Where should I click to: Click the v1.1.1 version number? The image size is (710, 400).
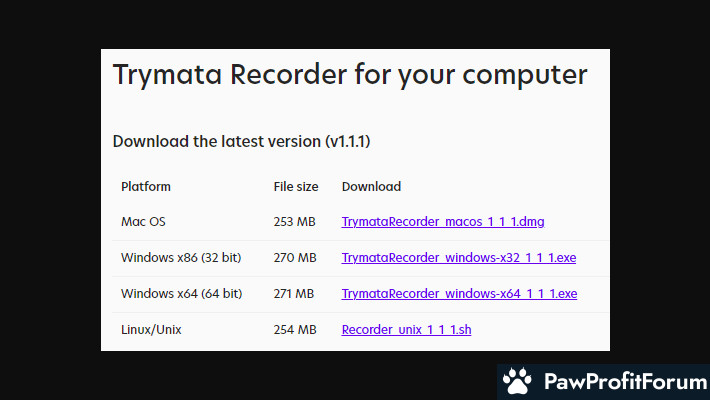(x=348, y=141)
